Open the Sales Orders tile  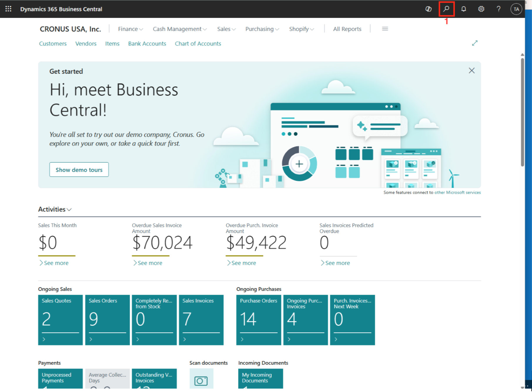pyautogui.click(x=107, y=319)
